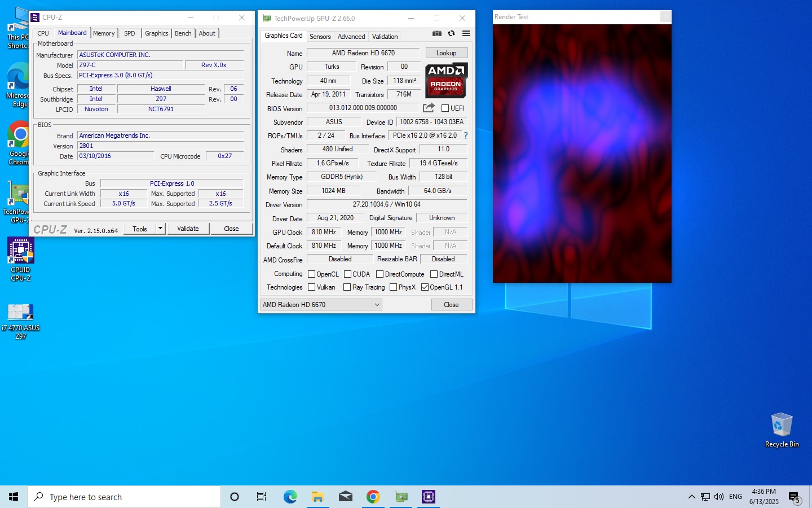The width and height of the screenshot is (812, 508).
Task: Open the Windows Start menu
Action: (14, 497)
